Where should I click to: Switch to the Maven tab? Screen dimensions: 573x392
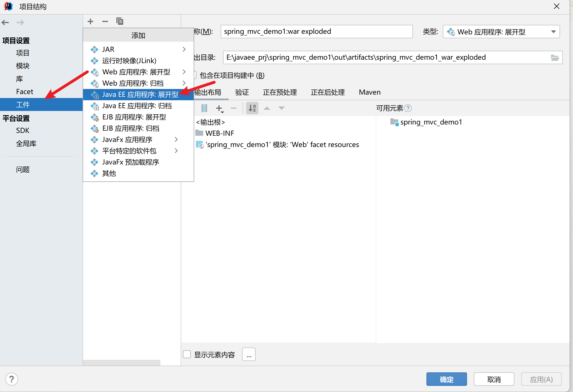pos(370,92)
